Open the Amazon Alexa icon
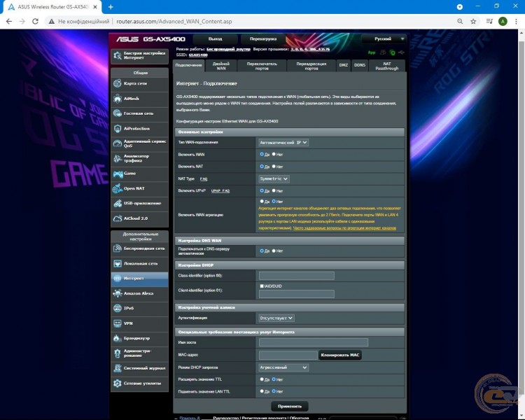 117,293
